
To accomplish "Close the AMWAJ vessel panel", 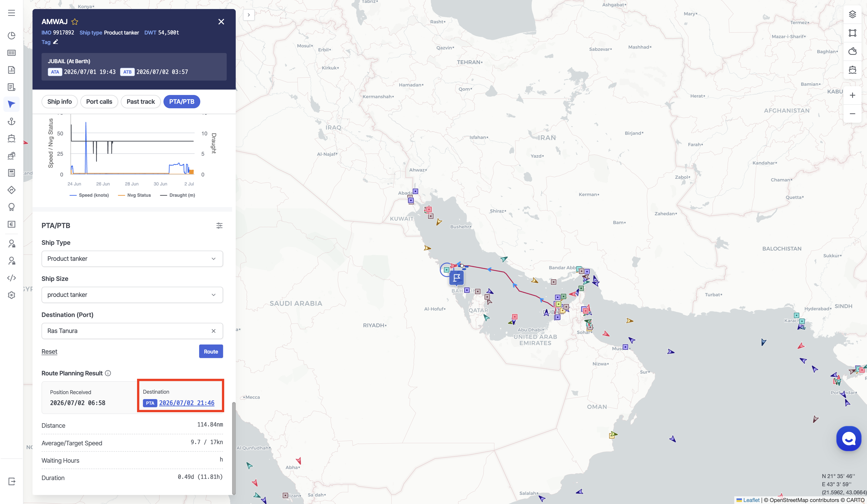I will coord(221,22).
